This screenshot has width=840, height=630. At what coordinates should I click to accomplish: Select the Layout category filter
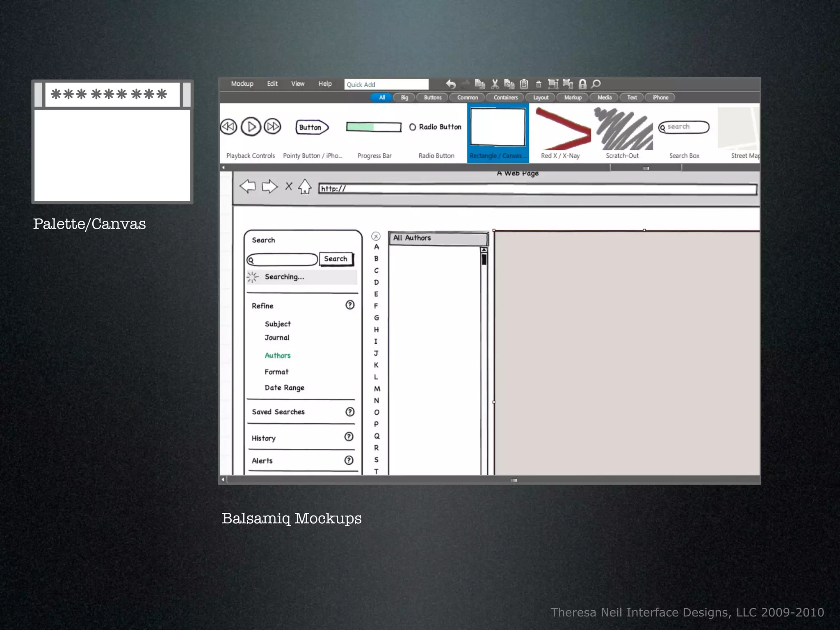coord(541,98)
